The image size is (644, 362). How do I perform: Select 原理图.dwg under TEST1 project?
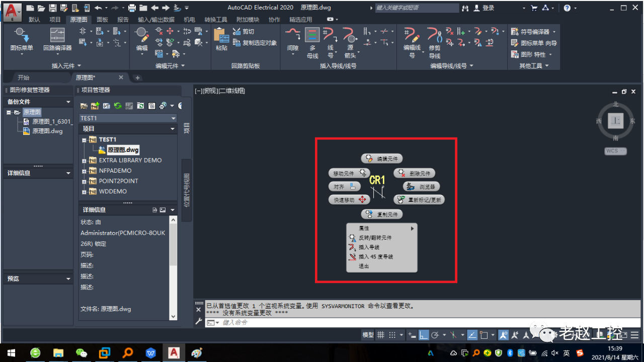point(123,150)
